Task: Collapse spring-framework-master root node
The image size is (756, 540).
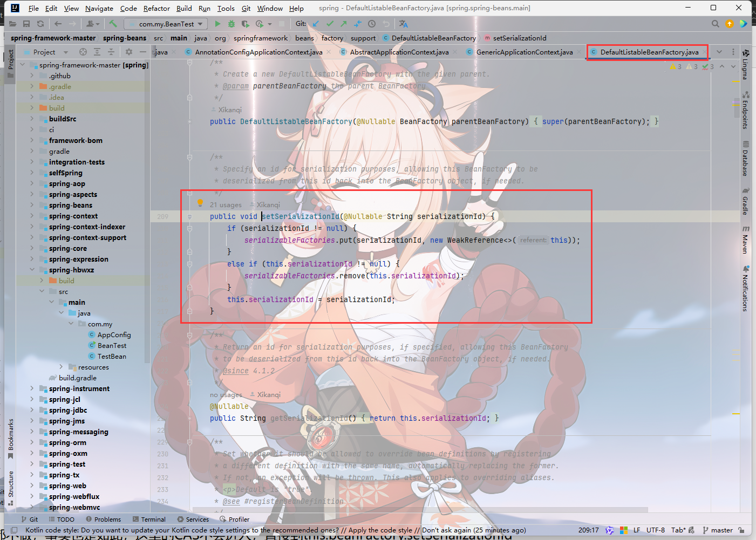Action: [22, 65]
